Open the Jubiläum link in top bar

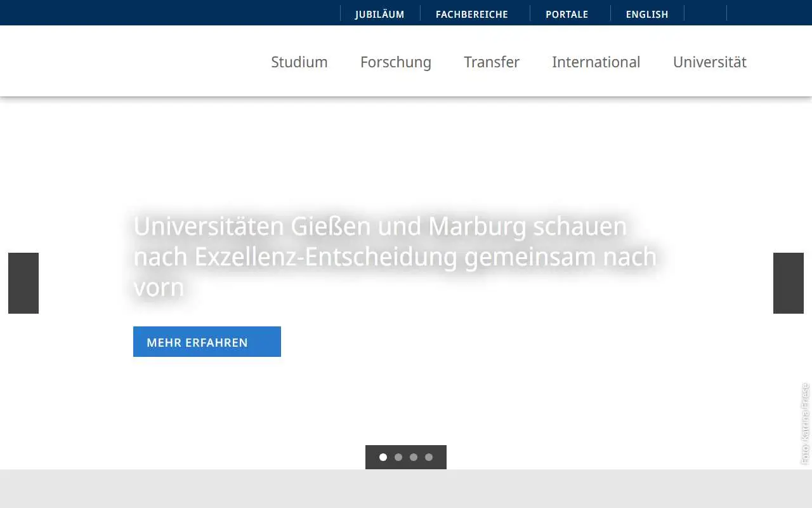[x=379, y=14]
